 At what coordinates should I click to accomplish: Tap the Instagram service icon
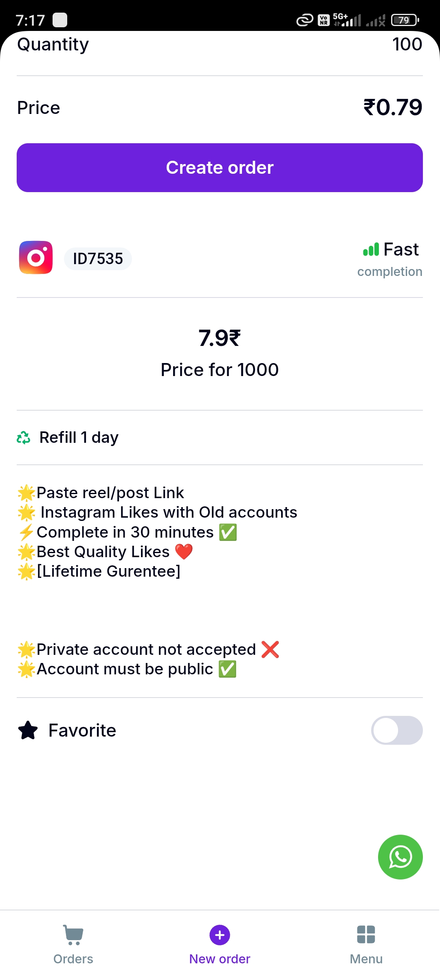[36, 258]
